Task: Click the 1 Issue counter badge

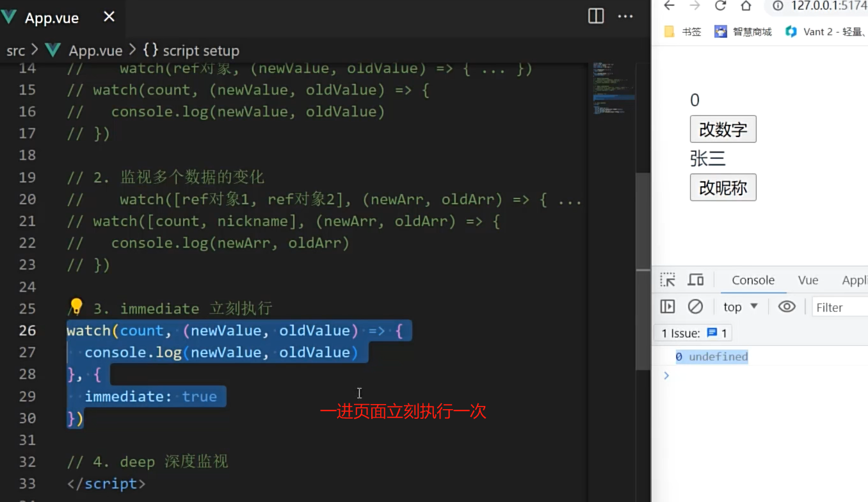Action: click(692, 332)
